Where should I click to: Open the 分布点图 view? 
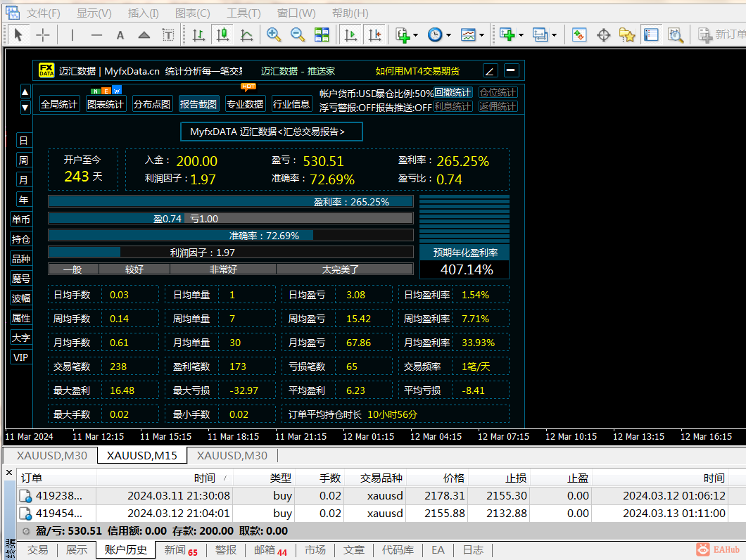152,103
